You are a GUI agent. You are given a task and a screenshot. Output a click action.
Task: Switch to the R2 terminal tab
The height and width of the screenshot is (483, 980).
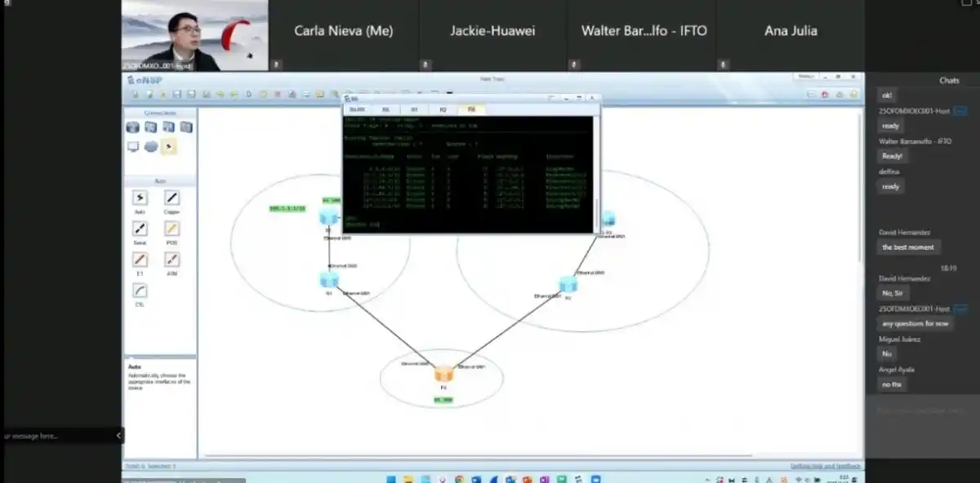tap(443, 109)
